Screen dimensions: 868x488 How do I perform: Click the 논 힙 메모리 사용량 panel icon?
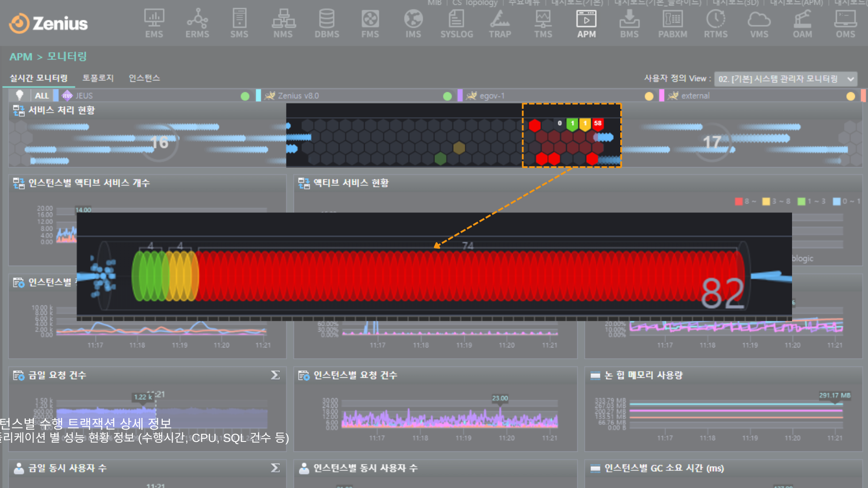point(595,375)
